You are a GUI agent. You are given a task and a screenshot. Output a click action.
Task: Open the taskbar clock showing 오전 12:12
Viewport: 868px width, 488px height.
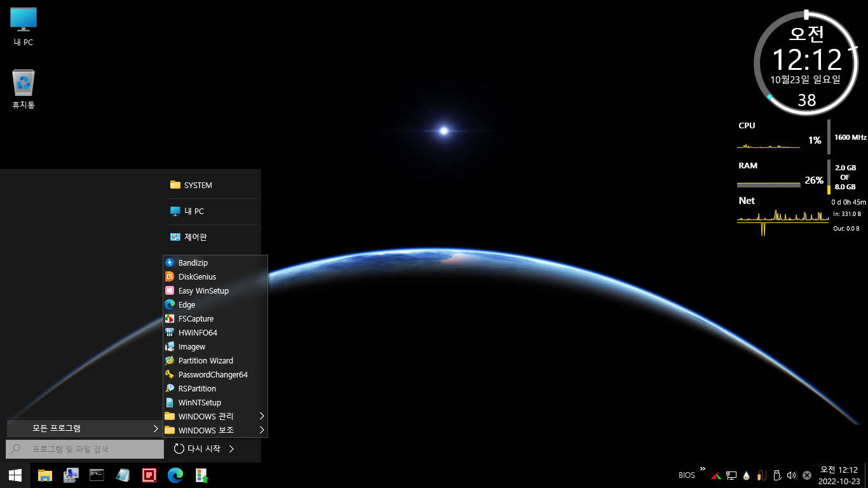coord(839,475)
